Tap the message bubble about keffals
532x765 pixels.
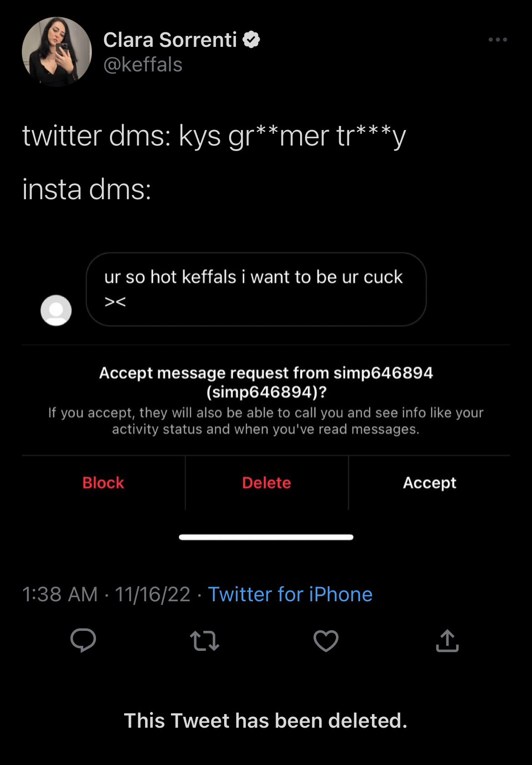pos(256,289)
